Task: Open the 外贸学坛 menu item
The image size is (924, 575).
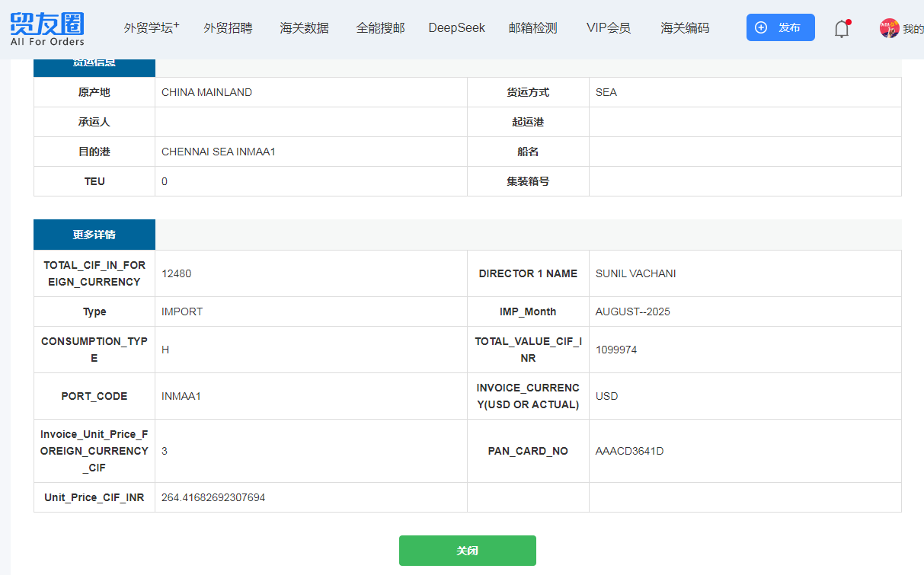Action: tap(152, 28)
